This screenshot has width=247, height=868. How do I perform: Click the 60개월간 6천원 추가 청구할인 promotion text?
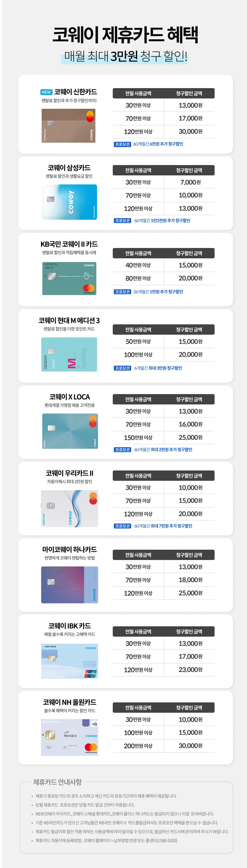[x=158, y=144]
